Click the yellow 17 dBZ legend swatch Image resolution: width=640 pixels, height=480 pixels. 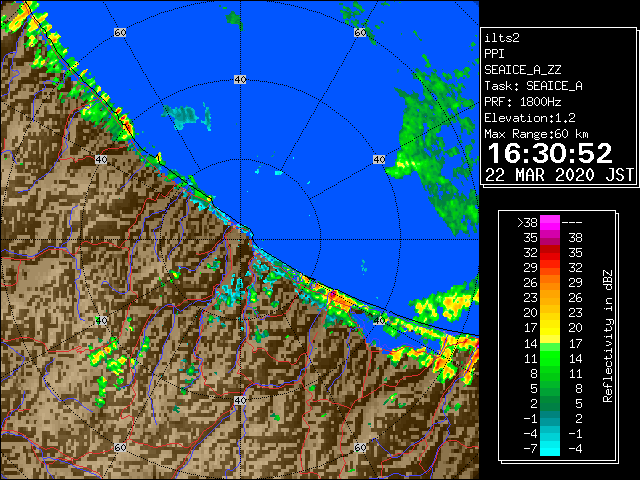(x=550, y=328)
